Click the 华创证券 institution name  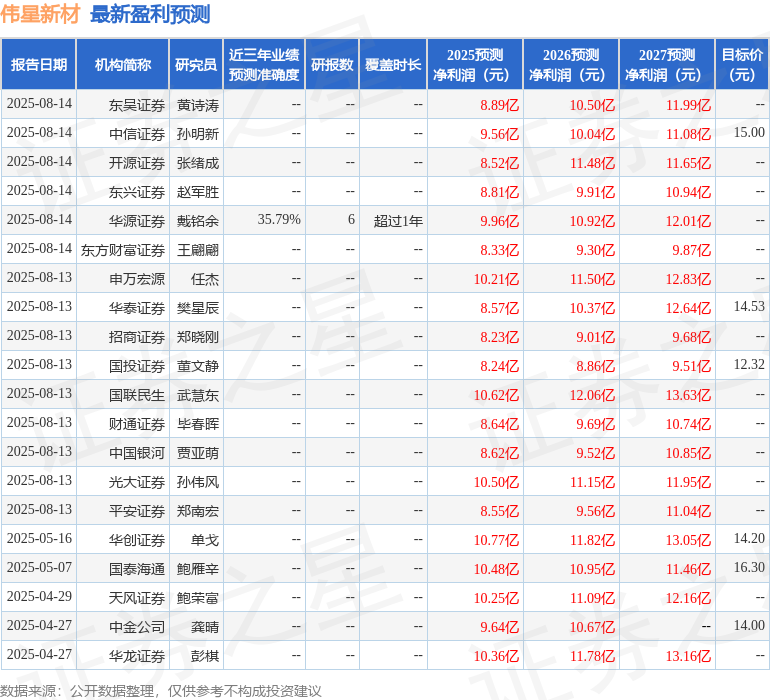pyautogui.click(x=136, y=539)
